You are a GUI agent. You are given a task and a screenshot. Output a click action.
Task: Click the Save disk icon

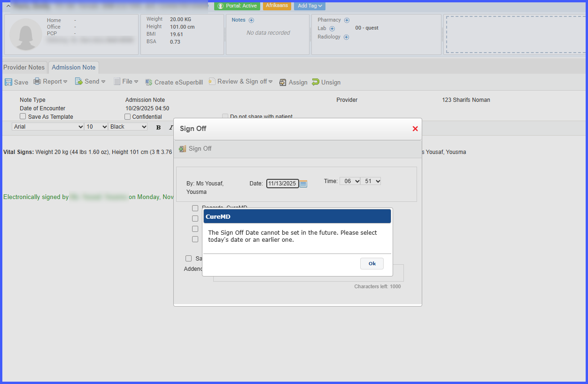point(8,82)
